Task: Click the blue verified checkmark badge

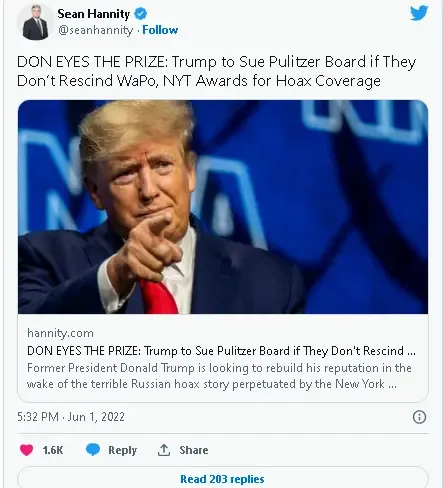Action: click(x=140, y=14)
